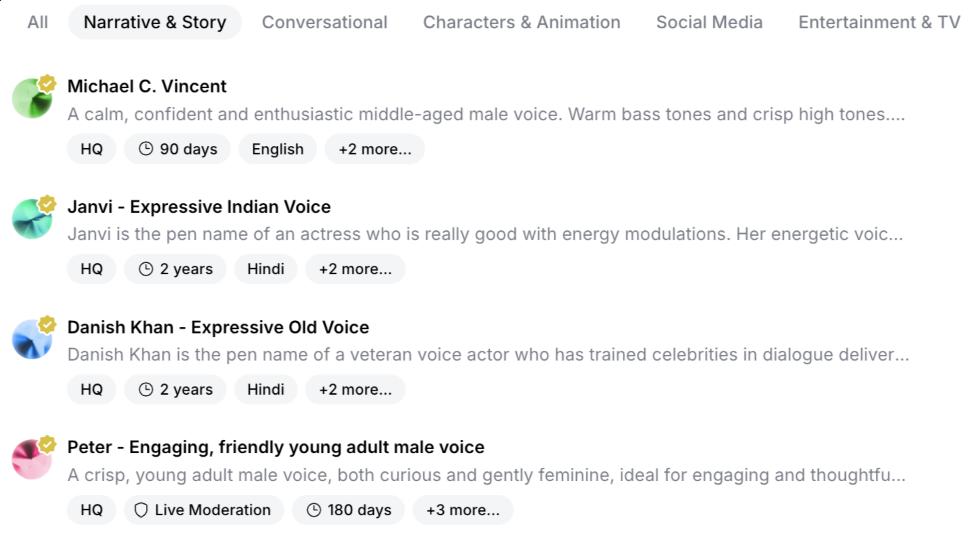
Task: Click Michael C. Vincent's green avatar icon
Action: [31, 99]
